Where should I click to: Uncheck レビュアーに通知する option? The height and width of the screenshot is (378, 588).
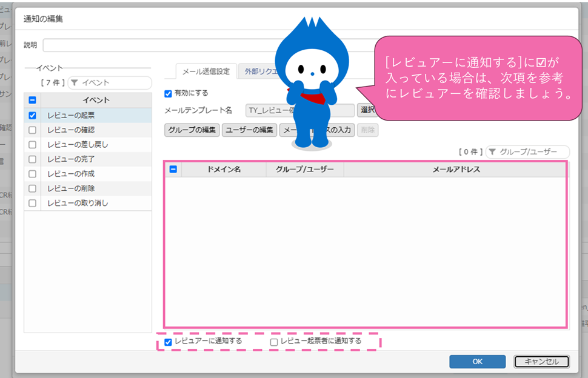169,342
